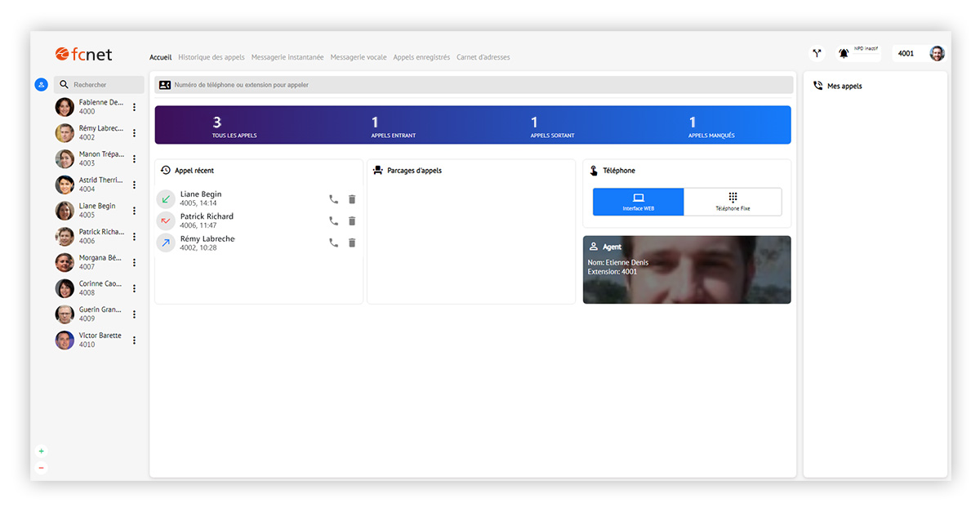Image resolution: width=980 pixels, height=512 pixels.
Task: Select Liane Begin avatar, extension 4005
Action: 65,211
